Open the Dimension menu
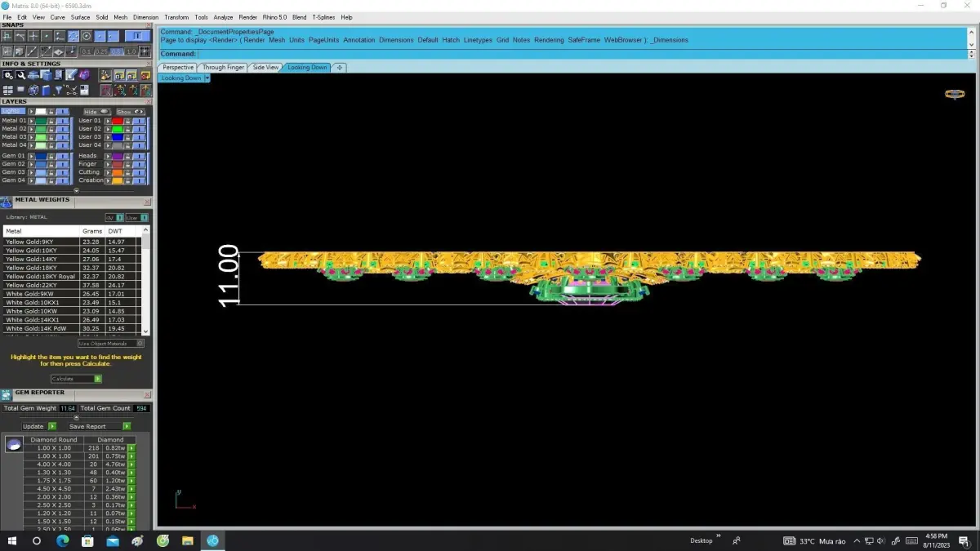The image size is (980, 551). pyautogui.click(x=146, y=17)
